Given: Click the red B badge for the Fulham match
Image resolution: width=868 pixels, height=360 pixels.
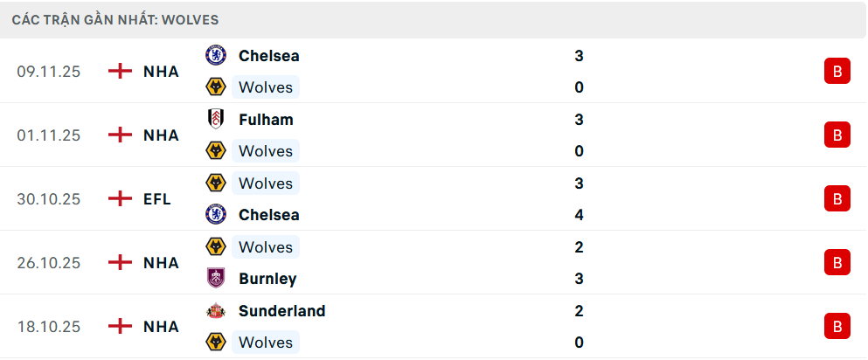Looking at the screenshot, I should (x=837, y=135).
